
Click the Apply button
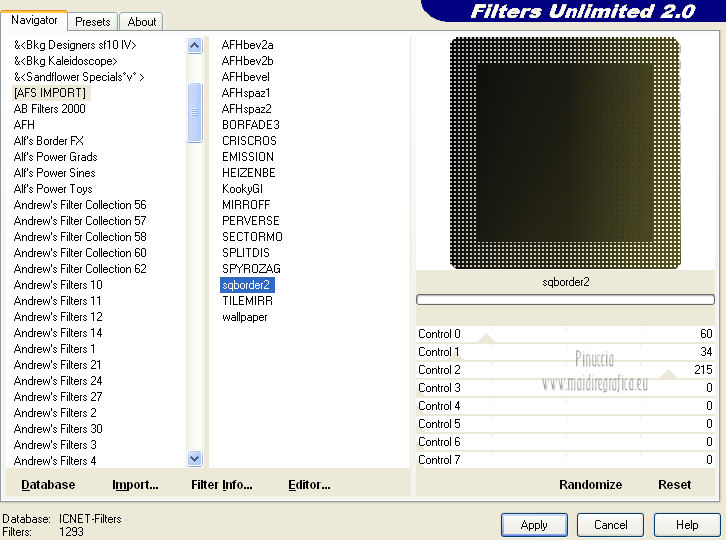[x=534, y=525]
